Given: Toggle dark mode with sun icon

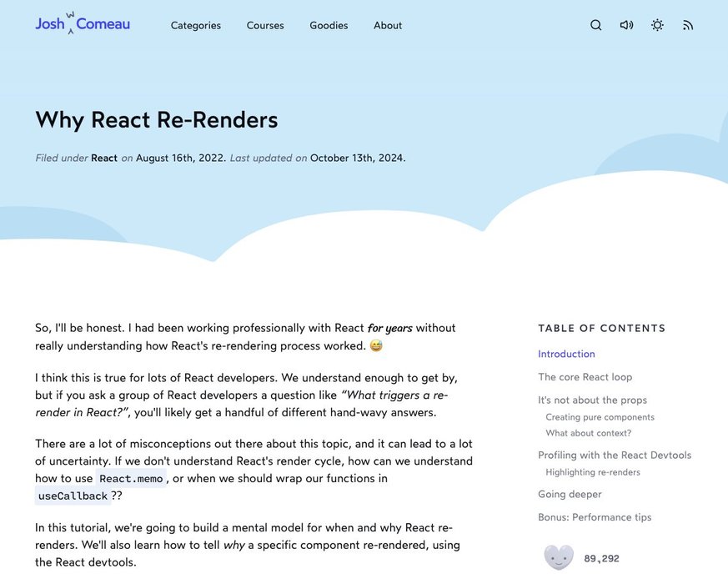Looking at the screenshot, I should point(657,25).
